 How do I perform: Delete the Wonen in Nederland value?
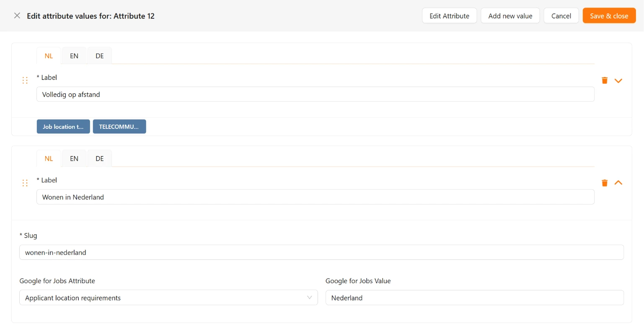tap(605, 183)
